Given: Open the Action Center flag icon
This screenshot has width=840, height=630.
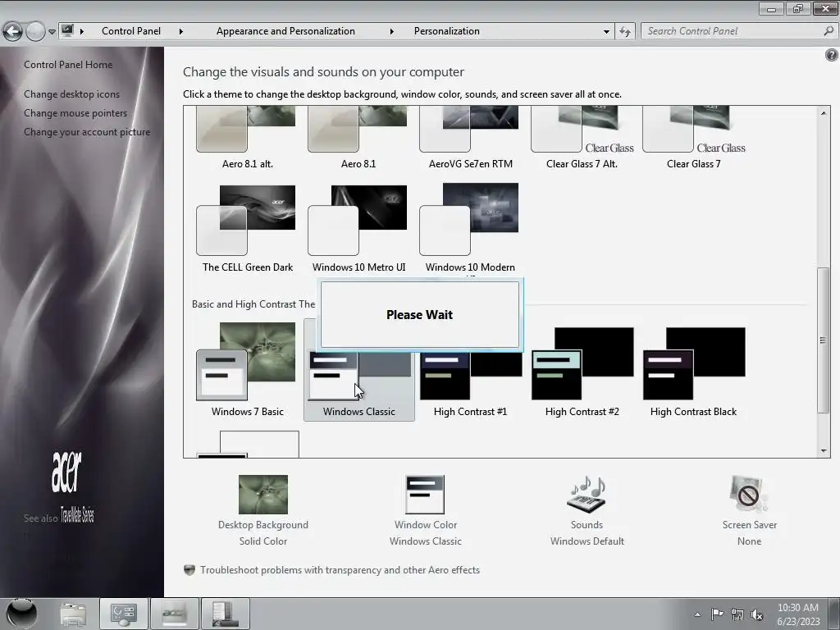Looking at the screenshot, I should tap(717, 614).
